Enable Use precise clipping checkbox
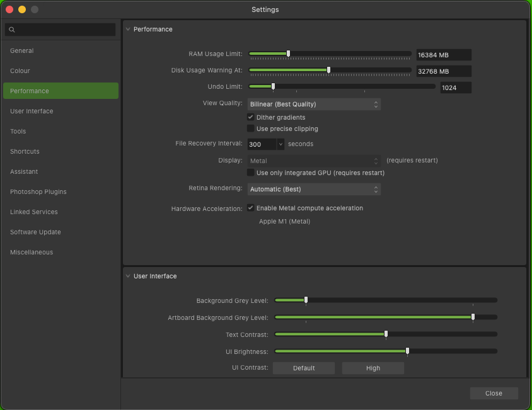 pos(251,128)
